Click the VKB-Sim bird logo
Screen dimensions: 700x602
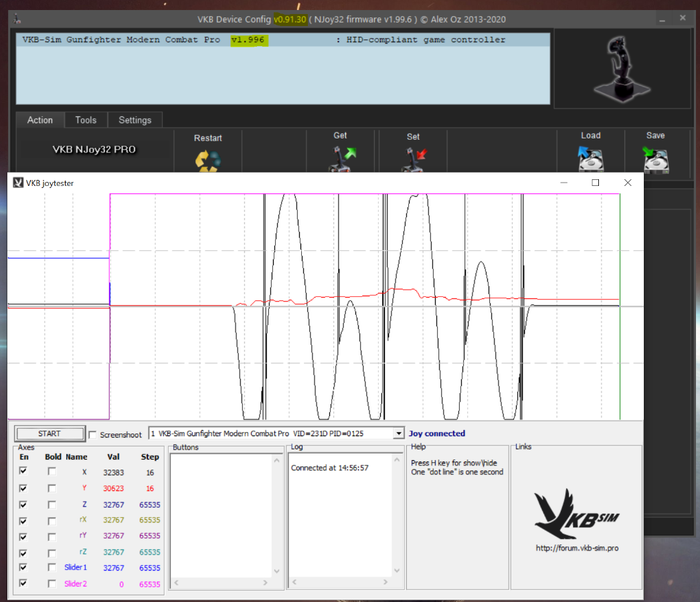[x=576, y=513]
